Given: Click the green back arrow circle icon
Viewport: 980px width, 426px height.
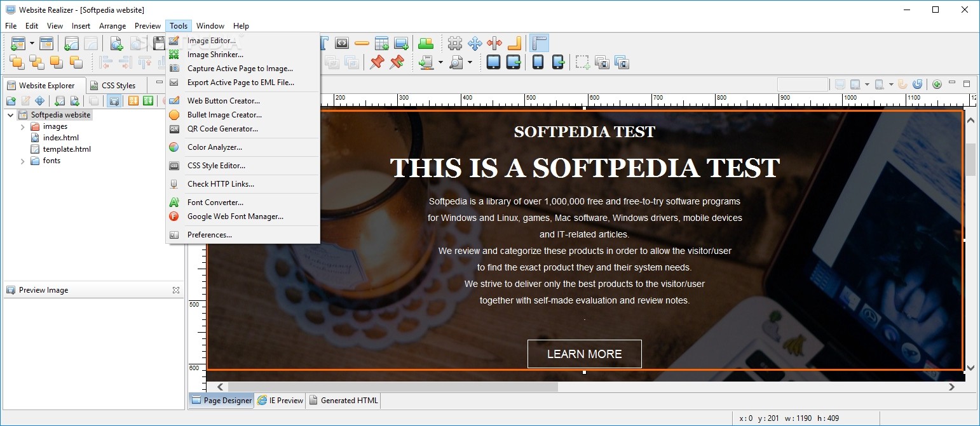Looking at the screenshot, I should tap(937, 84).
